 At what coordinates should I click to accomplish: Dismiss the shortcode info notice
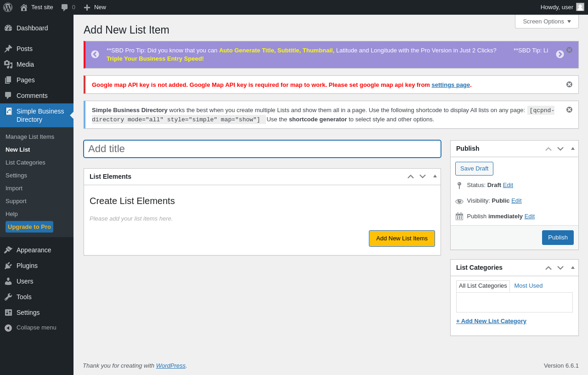click(x=570, y=110)
